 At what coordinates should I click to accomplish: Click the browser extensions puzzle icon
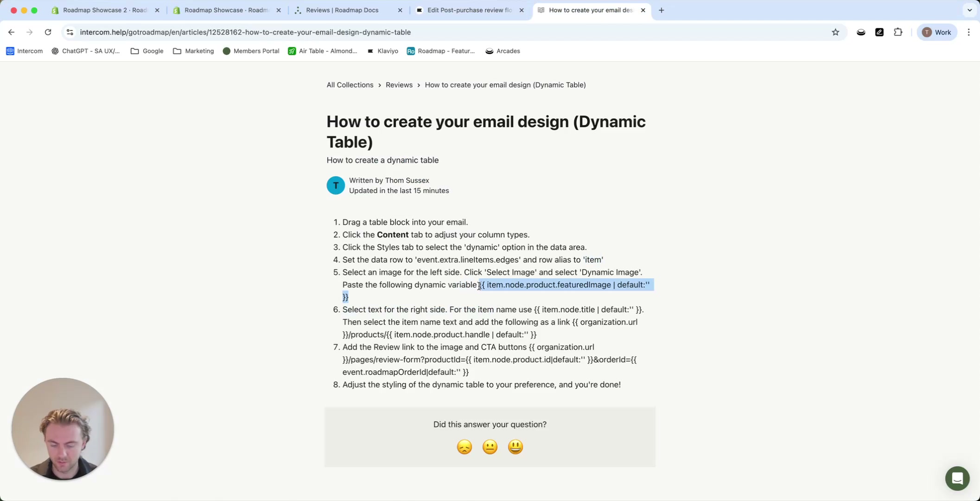point(898,32)
